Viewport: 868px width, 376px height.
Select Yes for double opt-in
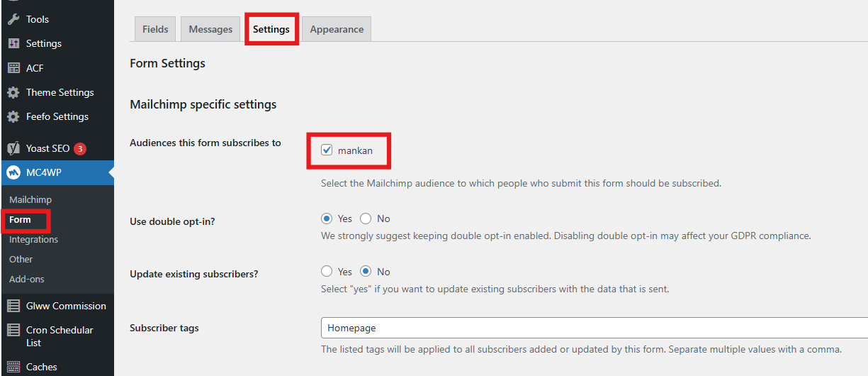[x=327, y=219]
